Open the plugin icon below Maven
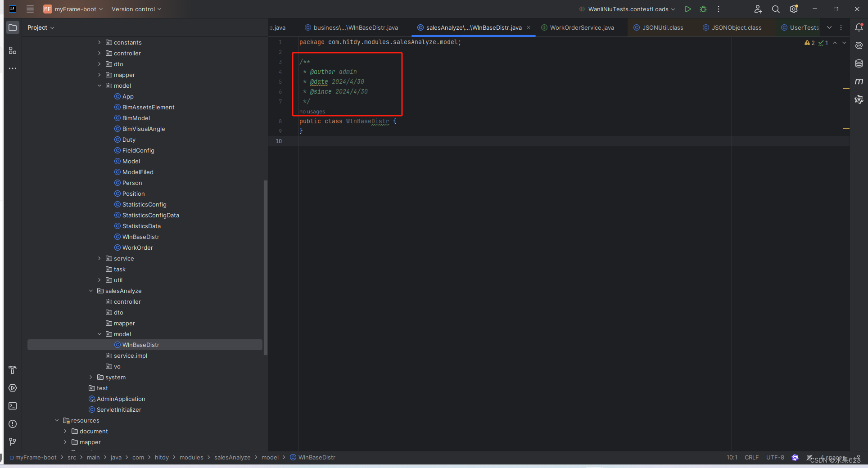This screenshot has width=868, height=468. coord(859,99)
